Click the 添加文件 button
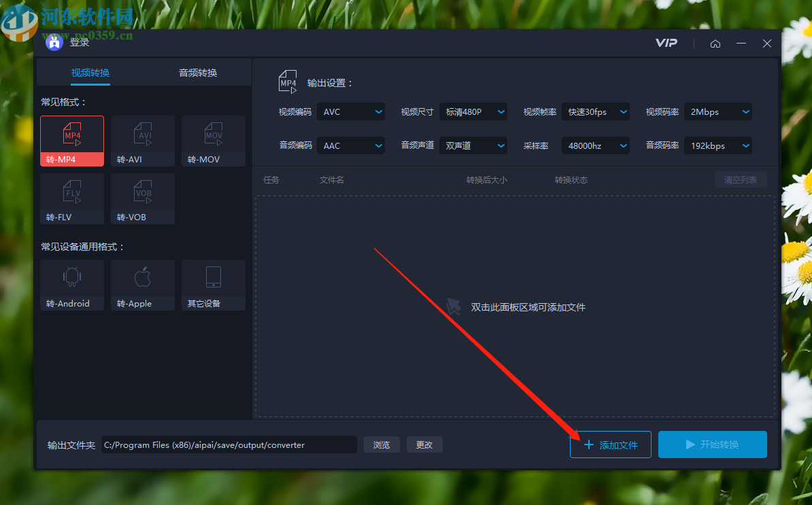 (611, 445)
